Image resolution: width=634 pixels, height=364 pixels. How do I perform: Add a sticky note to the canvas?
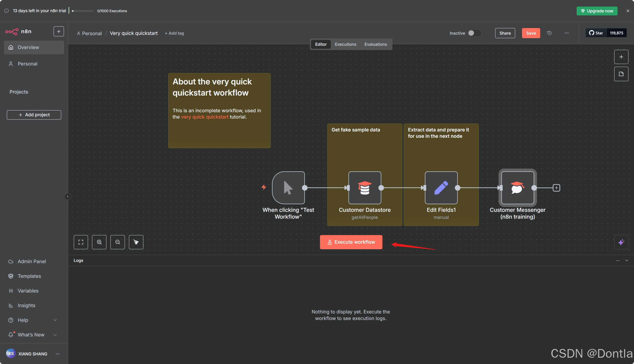[621, 74]
